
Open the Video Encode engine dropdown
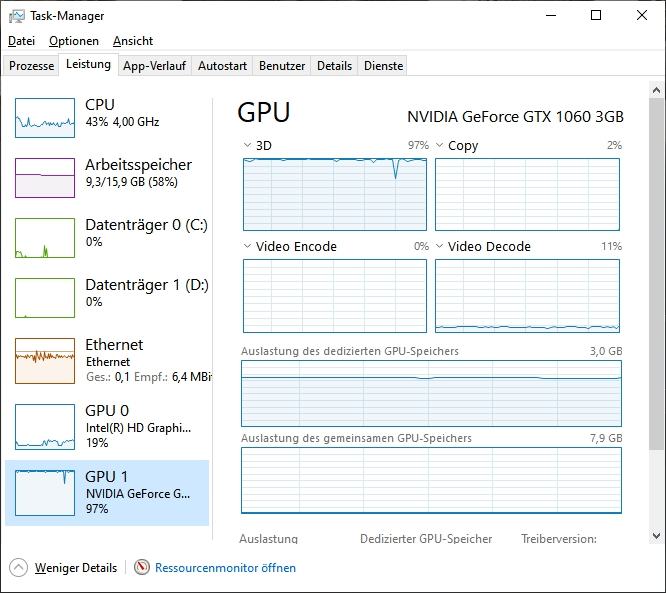point(248,247)
